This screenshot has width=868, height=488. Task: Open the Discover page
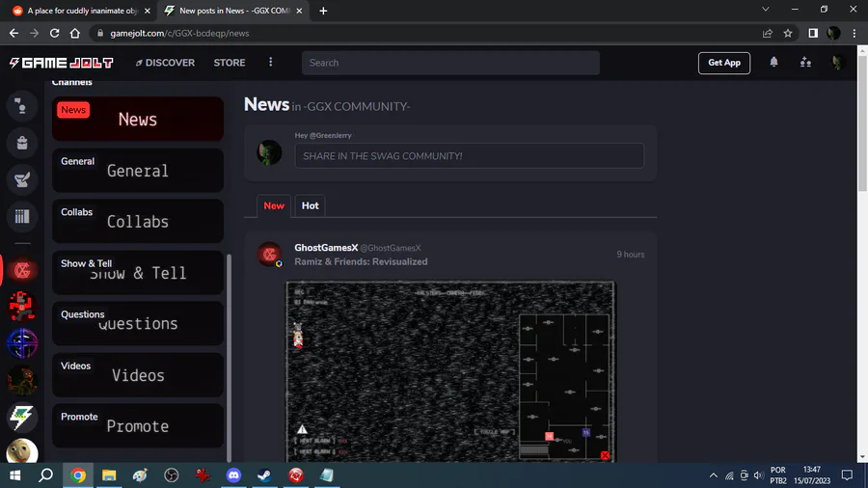point(165,63)
